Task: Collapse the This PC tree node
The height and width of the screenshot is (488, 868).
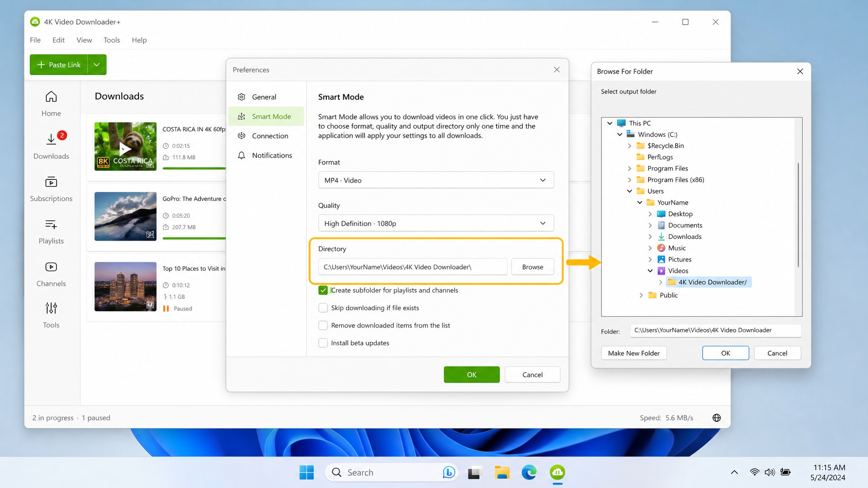Action: (x=609, y=123)
